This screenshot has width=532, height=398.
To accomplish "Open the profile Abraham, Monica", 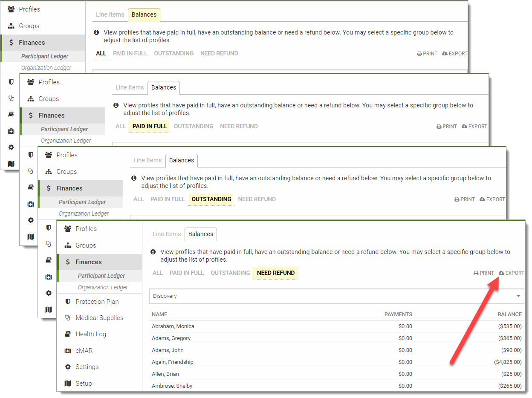I will click(173, 326).
